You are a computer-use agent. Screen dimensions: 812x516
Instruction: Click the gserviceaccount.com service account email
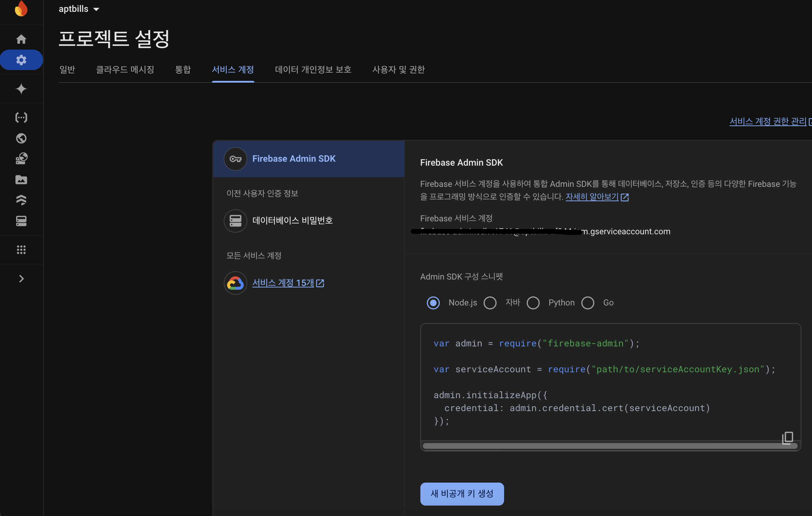tap(545, 231)
